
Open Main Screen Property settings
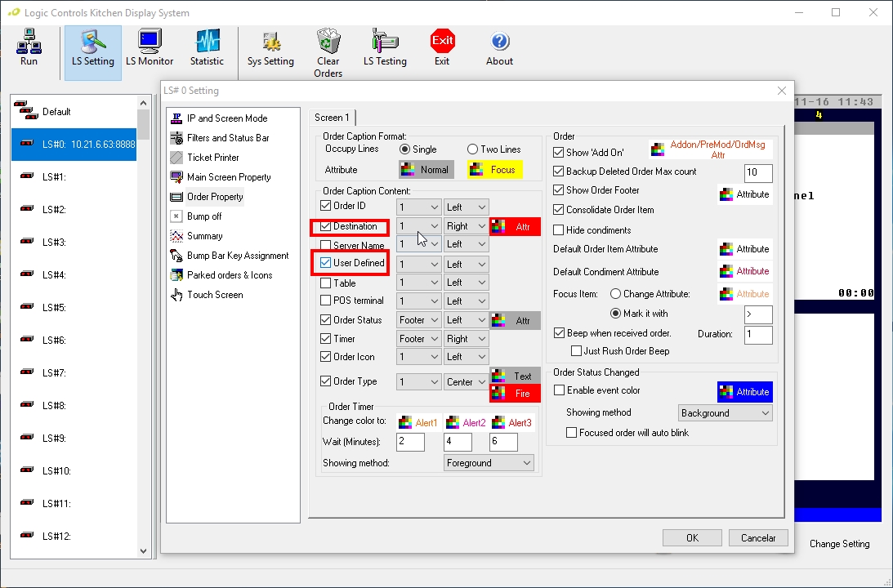(221, 177)
